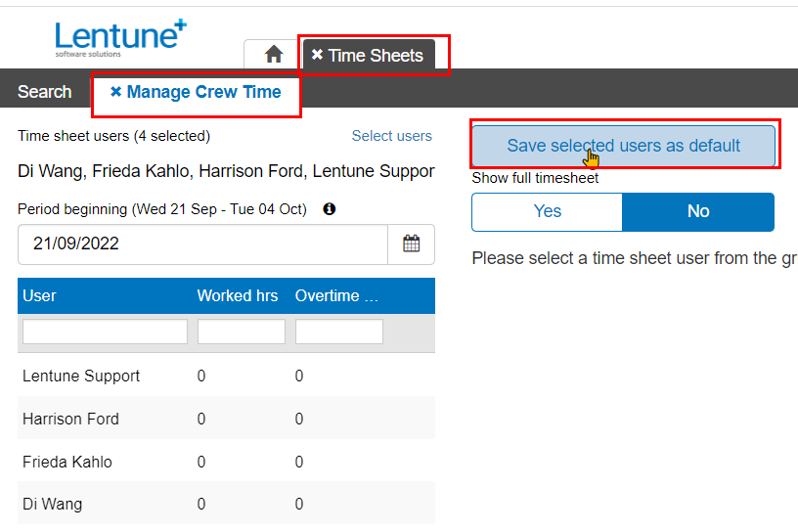798x532 pixels.
Task: Click the period info icon
Action: coord(330,209)
